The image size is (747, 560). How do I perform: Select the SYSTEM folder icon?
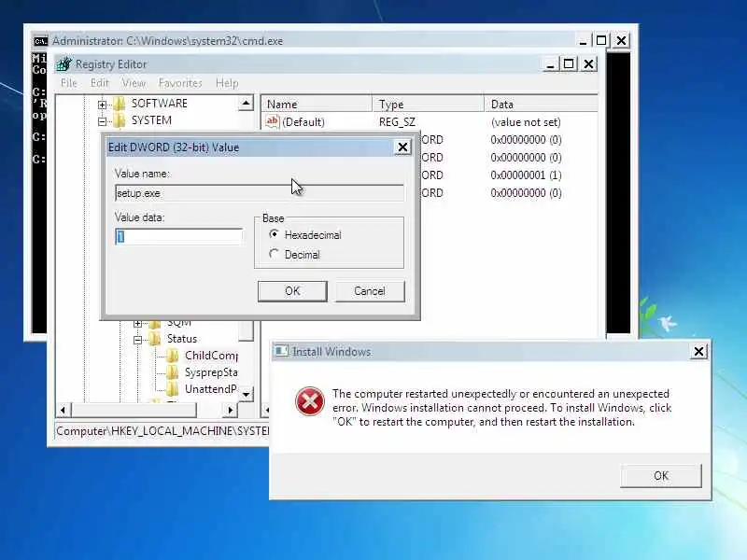120,120
